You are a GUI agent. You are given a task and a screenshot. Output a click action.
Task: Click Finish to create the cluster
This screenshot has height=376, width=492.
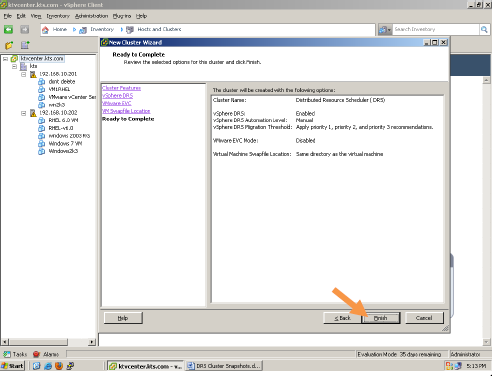point(381,318)
